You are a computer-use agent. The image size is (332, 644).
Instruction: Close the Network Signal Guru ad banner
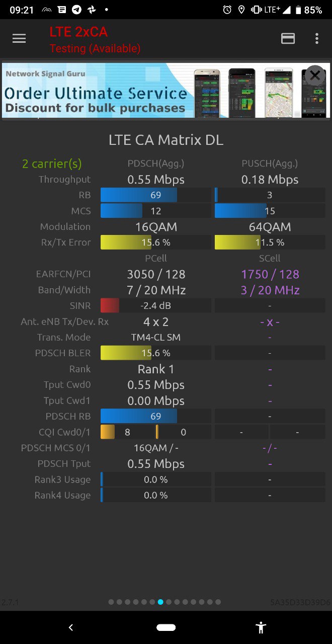click(315, 75)
